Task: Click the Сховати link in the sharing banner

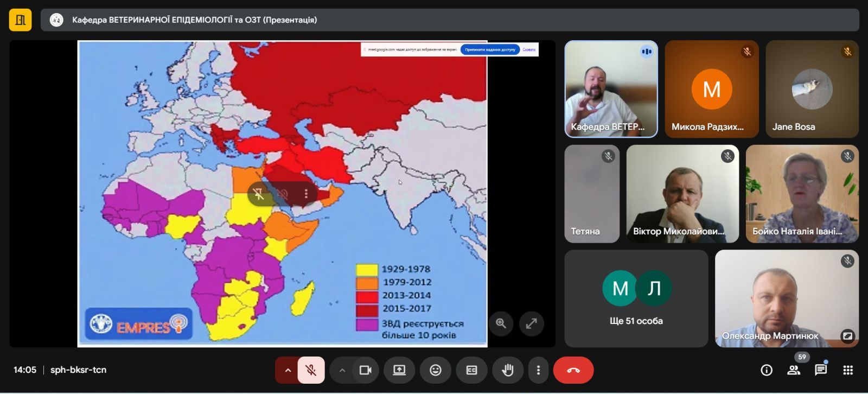Action: tap(529, 49)
